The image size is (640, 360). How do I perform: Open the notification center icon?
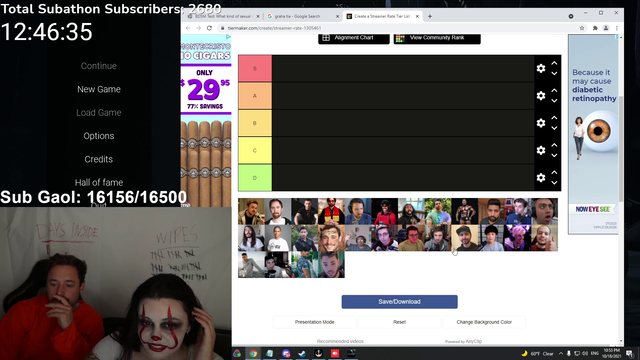629,353
